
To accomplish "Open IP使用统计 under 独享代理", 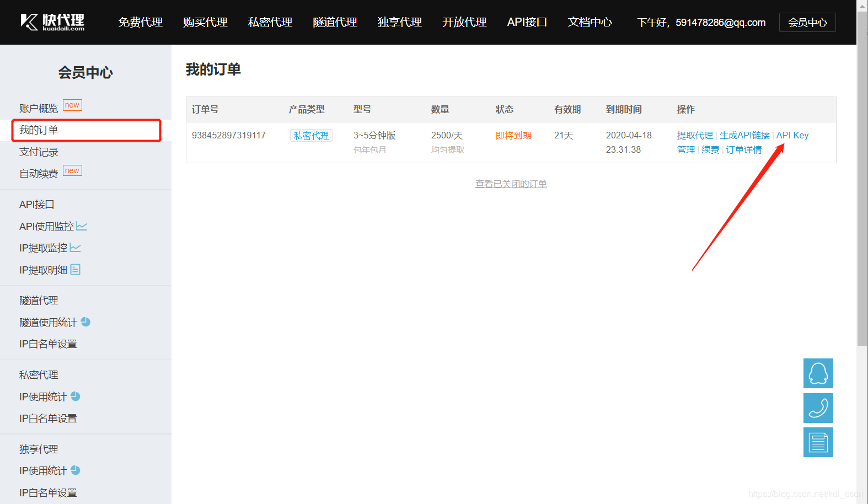I will [43, 471].
